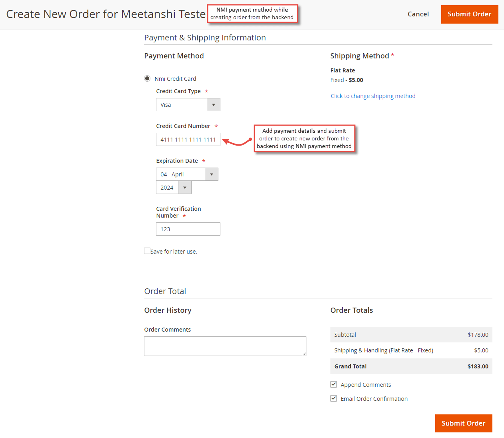Viewport: 504px width, 438px height.
Task: Uncheck the Append Comments checkbox
Action: [334, 384]
